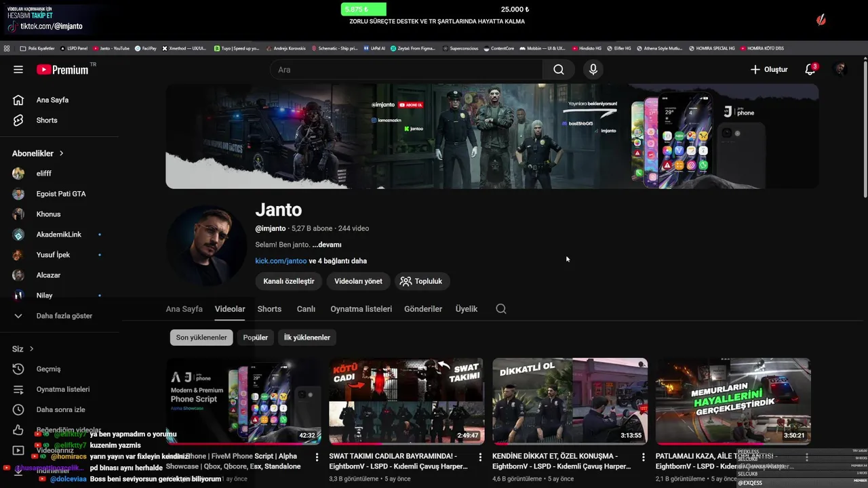The height and width of the screenshot is (488, 868).
Task: Open the Janto - YouTube bookmark
Action: tap(111, 49)
